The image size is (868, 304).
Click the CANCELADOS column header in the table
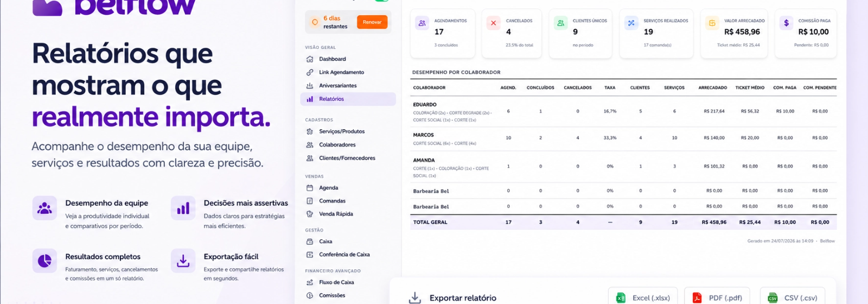(x=578, y=87)
